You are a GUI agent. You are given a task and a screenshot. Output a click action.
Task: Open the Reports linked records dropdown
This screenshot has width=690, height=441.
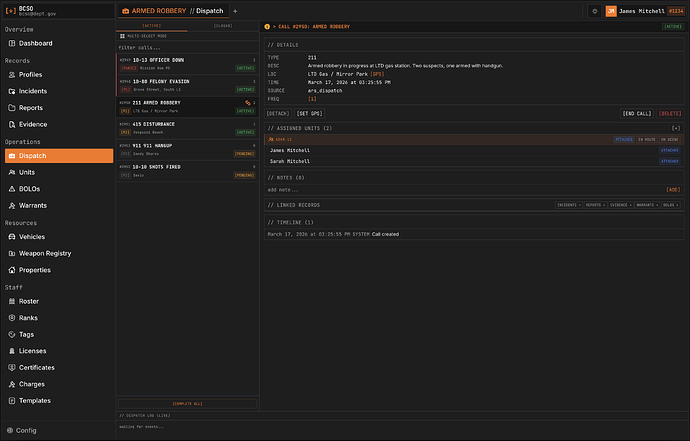(x=595, y=205)
